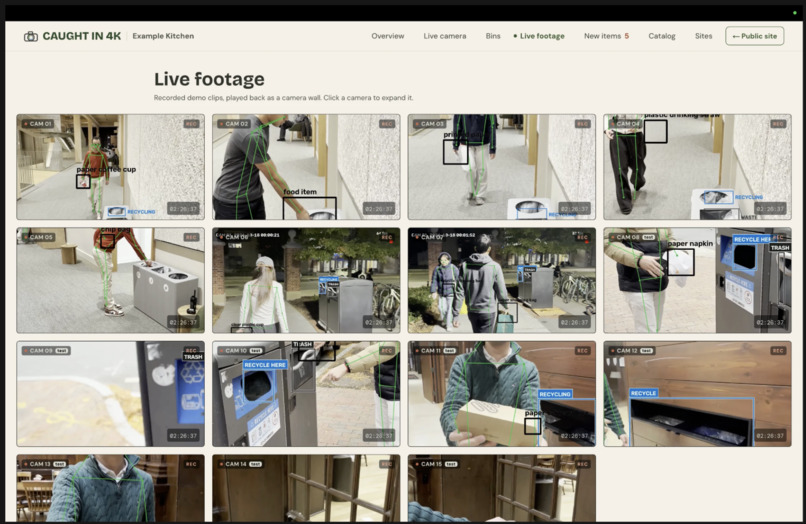Click the test badge on CAM 12

click(x=647, y=351)
